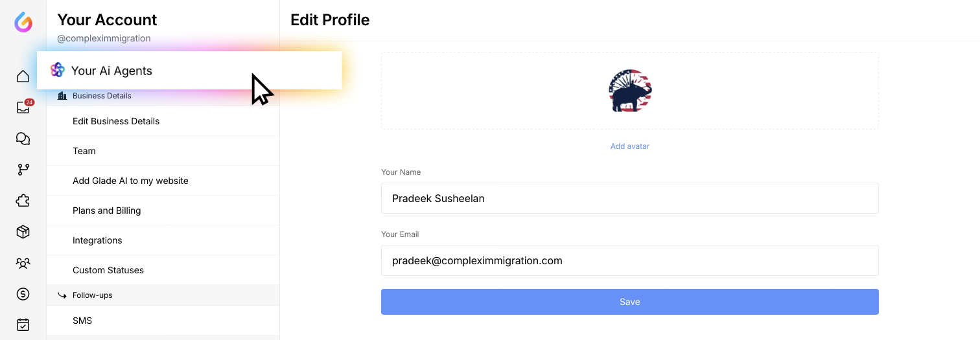Screen dimensions: 980x340
Task: Select Custom Statuses option
Action: (108, 270)
